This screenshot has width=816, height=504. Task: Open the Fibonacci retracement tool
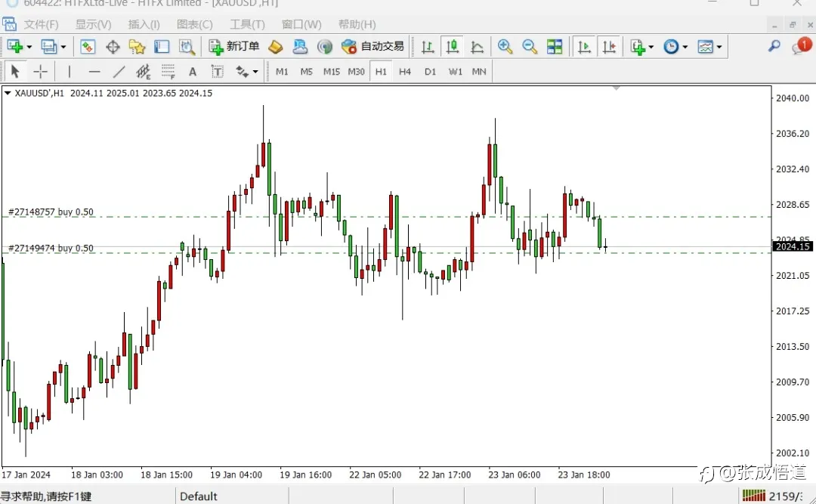click(x=168, y=72)
